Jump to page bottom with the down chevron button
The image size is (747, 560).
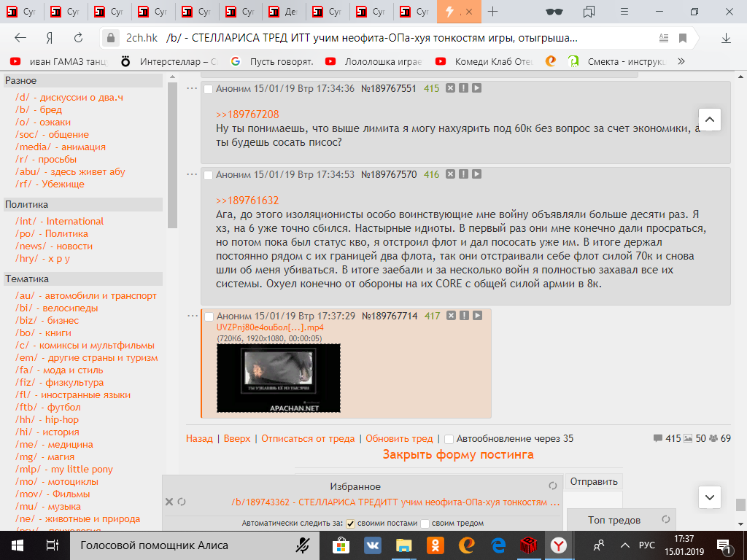(x=709, y=497)
